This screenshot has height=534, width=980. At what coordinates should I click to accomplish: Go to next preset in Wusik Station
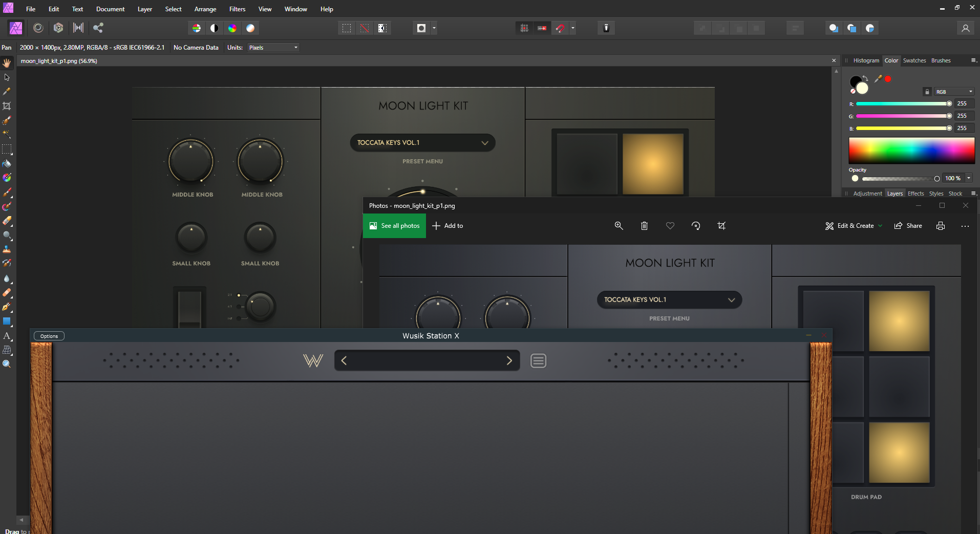pyautogui.click(x=509, y=360)
